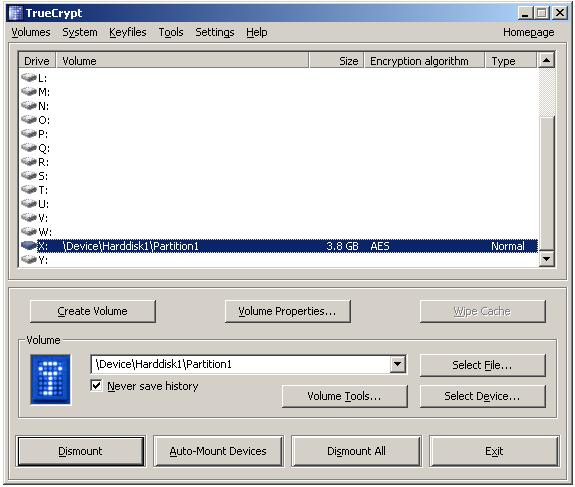Open Volume Tools options

click(x=345, y=396)
